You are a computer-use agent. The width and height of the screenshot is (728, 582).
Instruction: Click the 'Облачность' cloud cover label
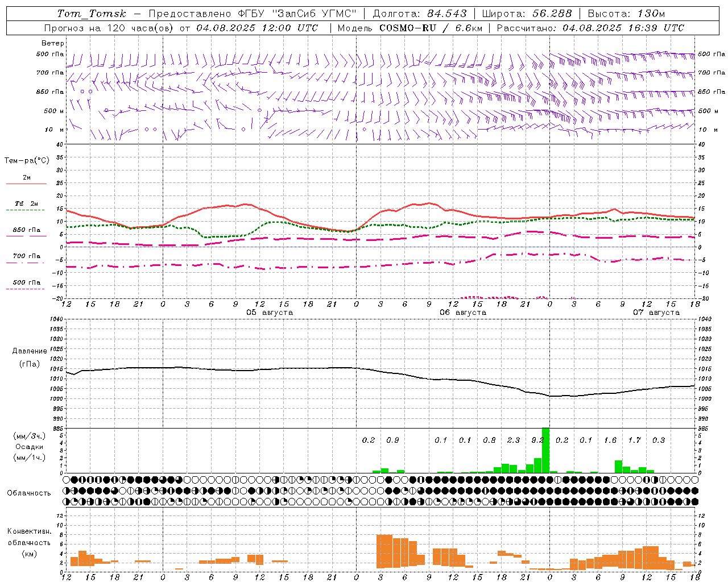point(29,493)
